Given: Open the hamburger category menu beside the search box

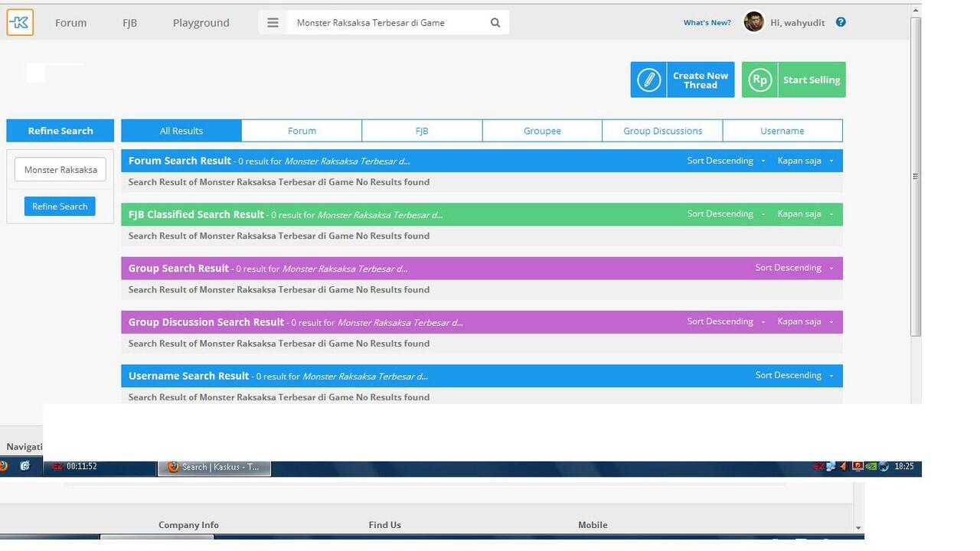Looking at the screenshot, I should [273, 23].
